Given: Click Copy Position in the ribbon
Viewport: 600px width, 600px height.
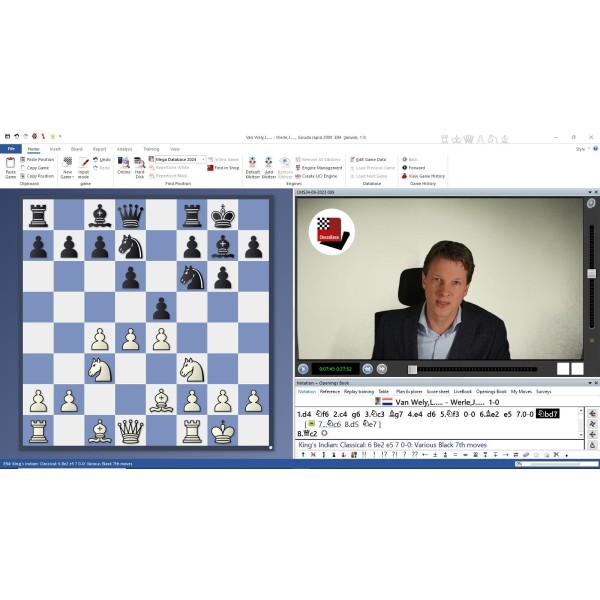Looking at the screenshot, I should click(x=37, y=176).
